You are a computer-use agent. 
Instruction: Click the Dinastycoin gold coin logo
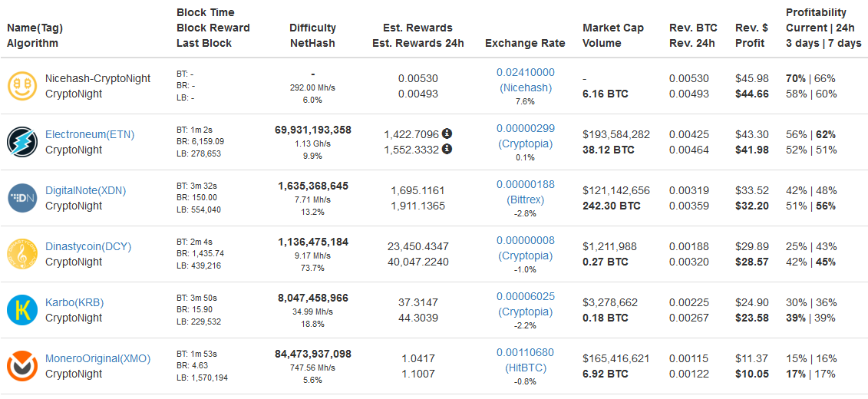(23, 254)
